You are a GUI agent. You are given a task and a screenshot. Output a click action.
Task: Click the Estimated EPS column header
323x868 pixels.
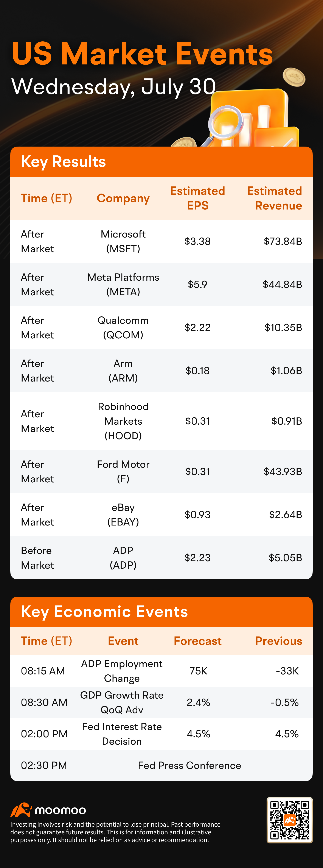click(x=197, y=198)
